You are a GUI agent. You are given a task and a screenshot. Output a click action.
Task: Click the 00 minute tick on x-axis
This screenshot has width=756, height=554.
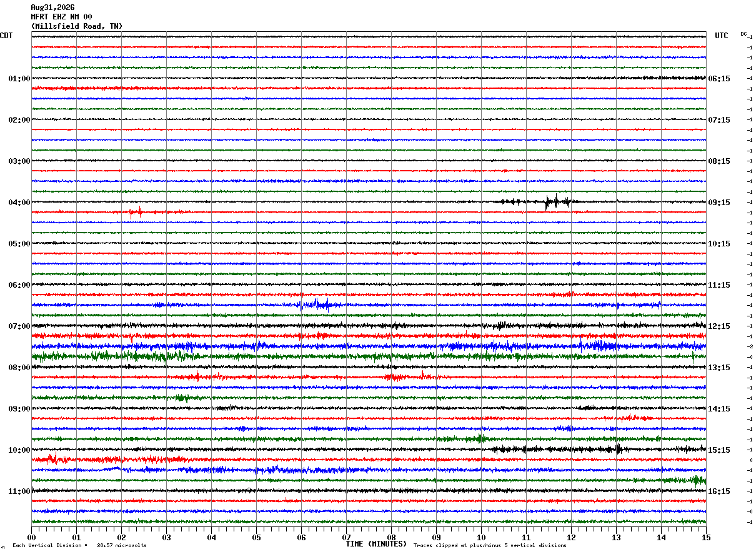coord(31,537)
